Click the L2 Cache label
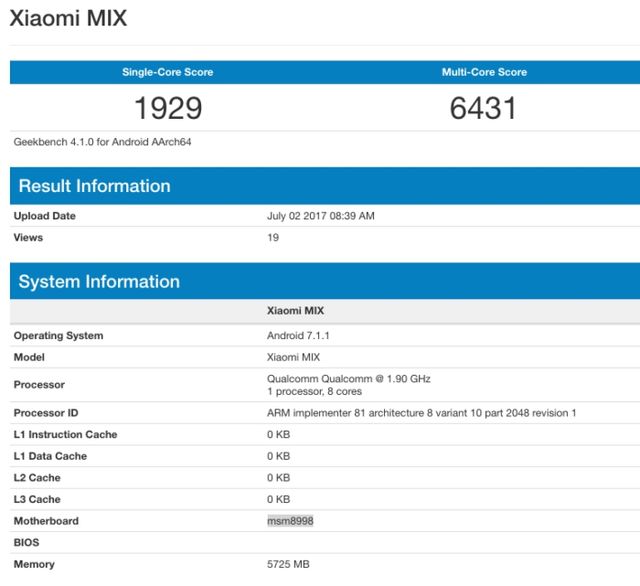 [37, 478]
